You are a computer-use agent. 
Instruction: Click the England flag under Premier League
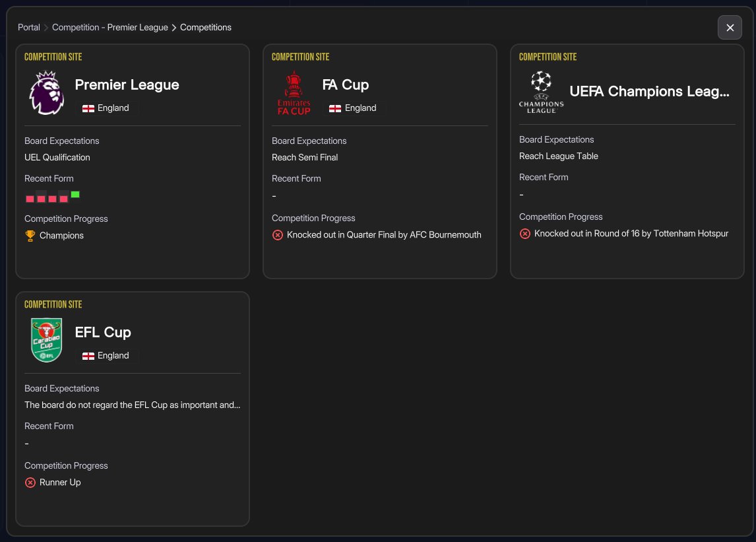tap(88, 108)
